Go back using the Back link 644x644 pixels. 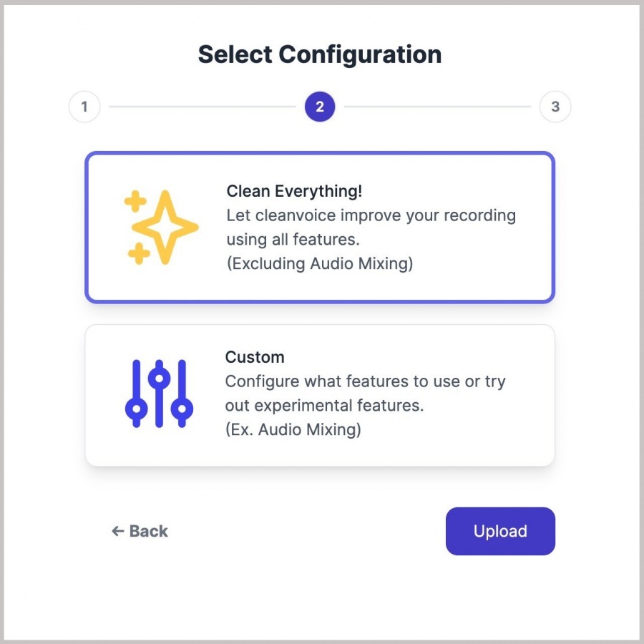[148, 531]
